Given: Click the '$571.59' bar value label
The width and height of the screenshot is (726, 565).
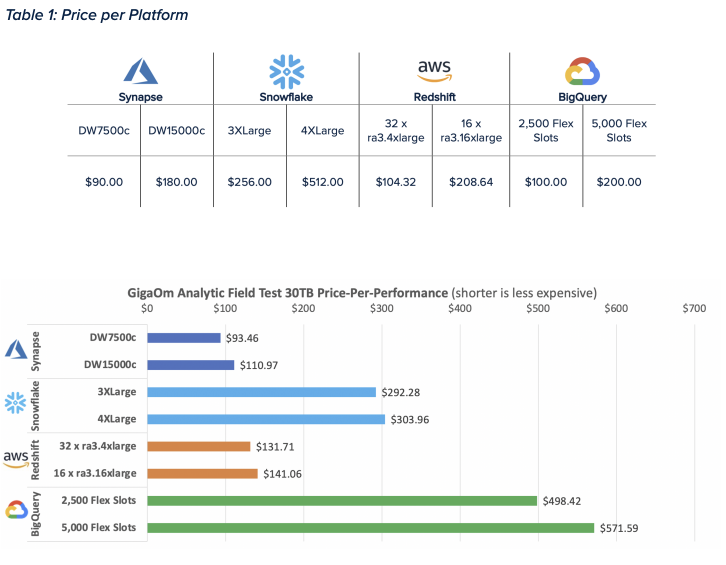Looking at the screenshot, I should (619, 528).
